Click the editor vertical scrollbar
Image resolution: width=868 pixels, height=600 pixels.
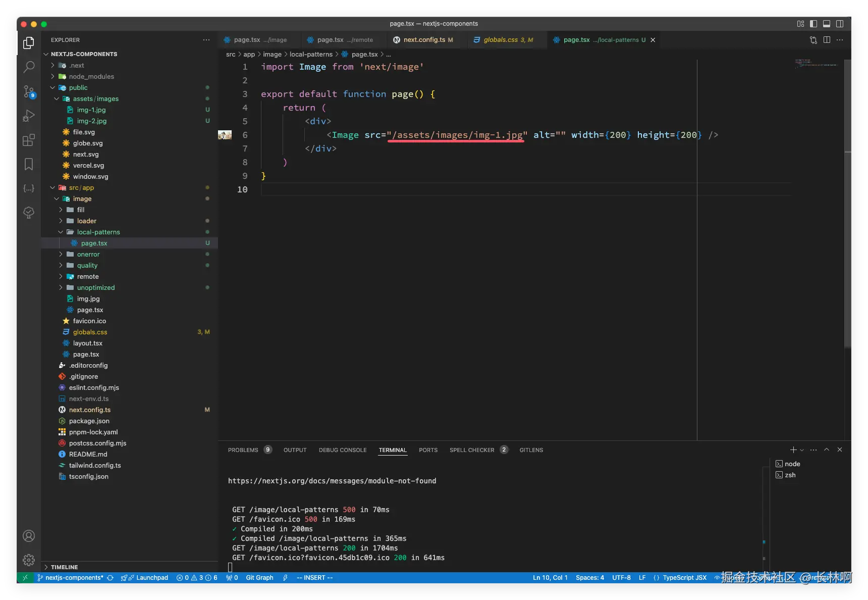click(848, 202)
